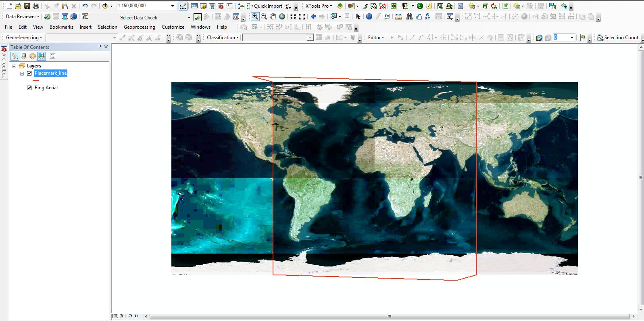Click the Fixed Zoom Out icon
The height and width of the screenshot is (321, 644).
point(302,17)
